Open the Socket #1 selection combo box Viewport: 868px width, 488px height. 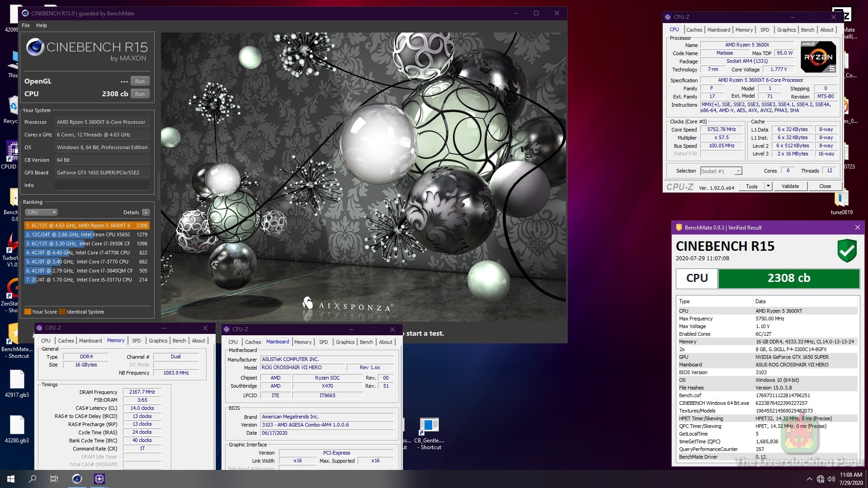coord(721,171)
